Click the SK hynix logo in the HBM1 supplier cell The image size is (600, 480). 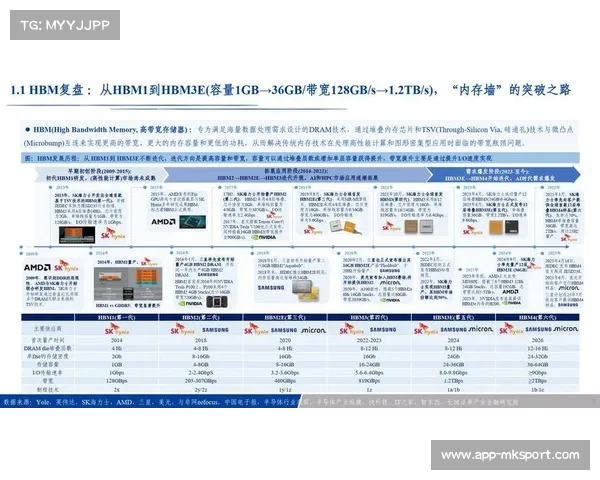tap(117, 330)
